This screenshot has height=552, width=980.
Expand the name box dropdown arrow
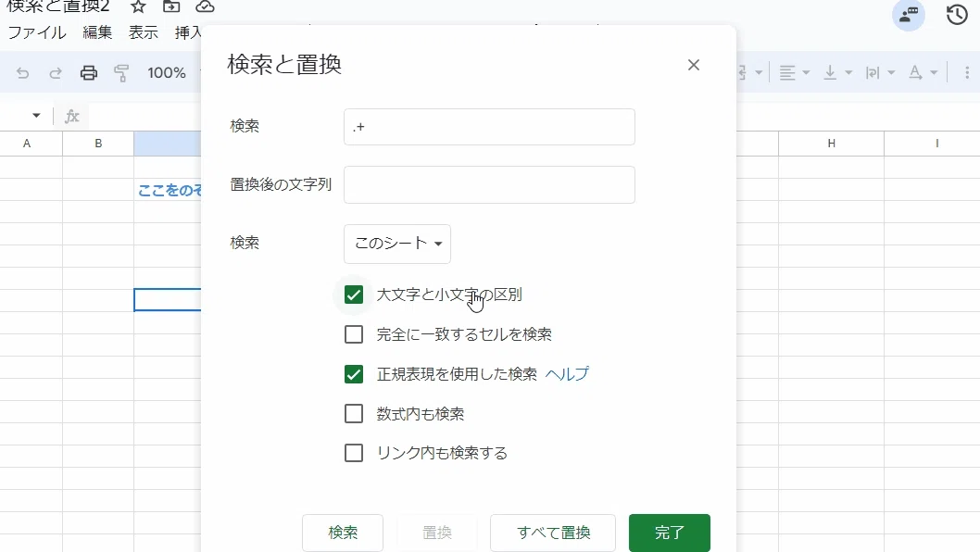point(36,116)
